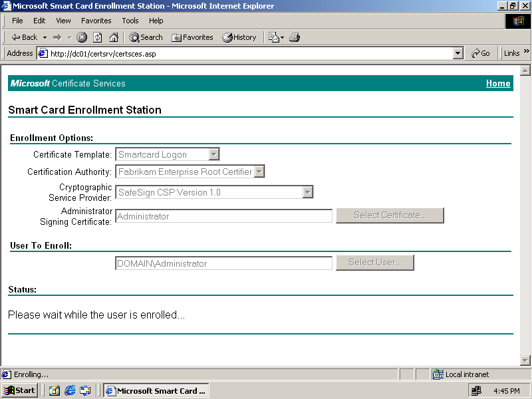Open the Favorites pane from toolbar
The height and width of the screenshot is (399, 532).
[192, 37]
